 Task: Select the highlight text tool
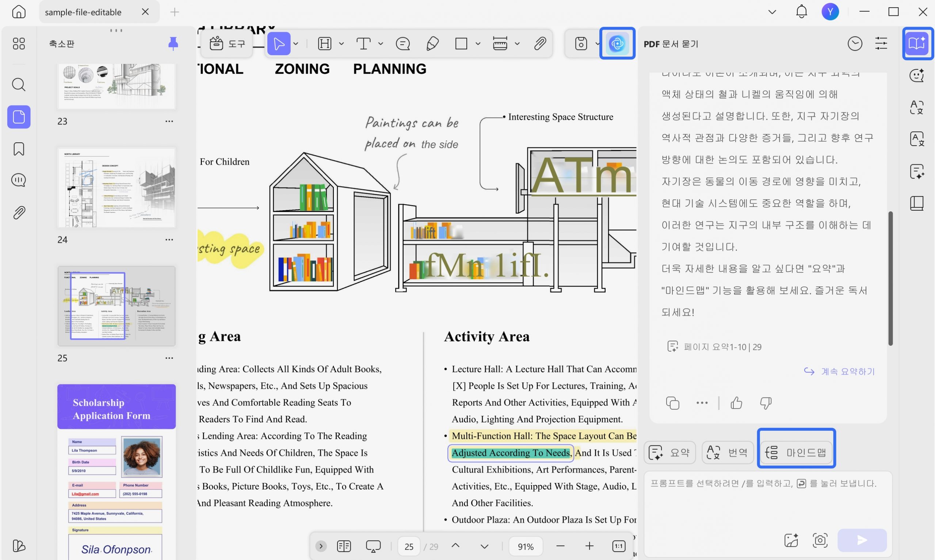click(x=325, y=44)
